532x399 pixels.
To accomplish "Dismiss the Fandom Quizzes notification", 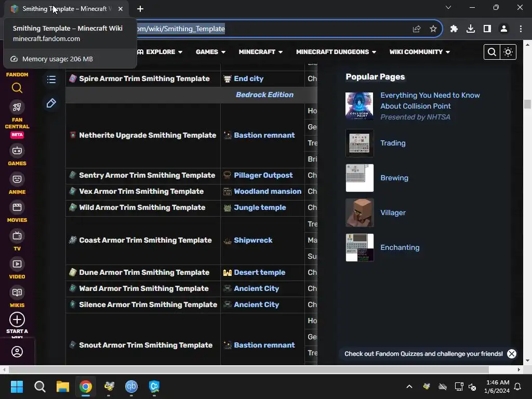I will click(512, 354).
